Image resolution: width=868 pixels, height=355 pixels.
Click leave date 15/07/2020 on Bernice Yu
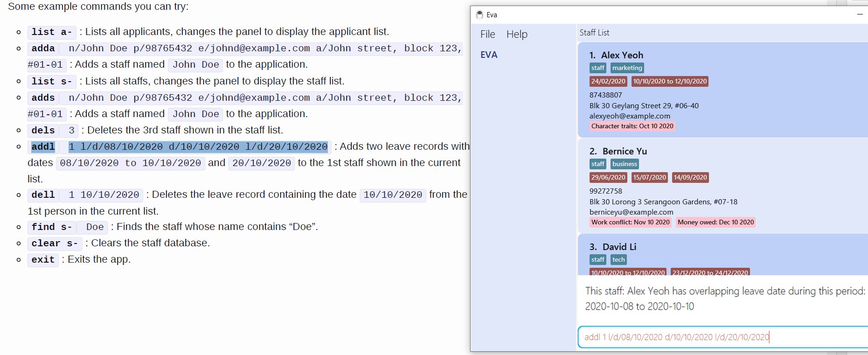[x=650, y=177]
